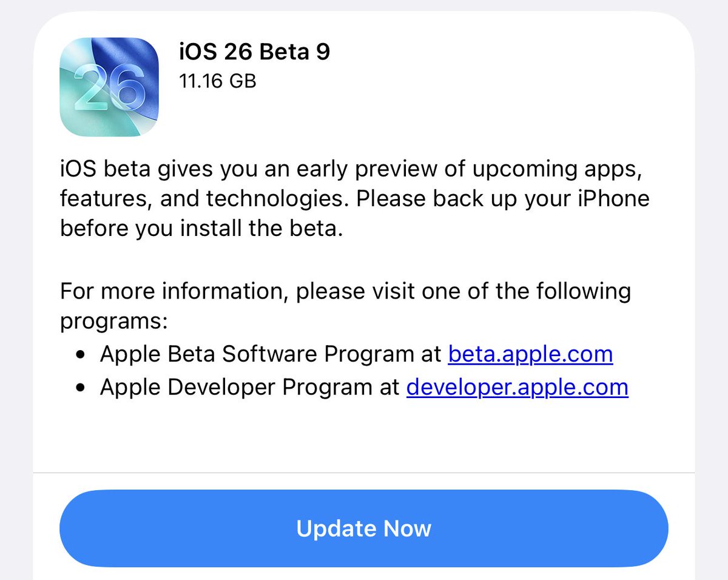728x580 pixels.
Task: Click the bullet beside Apple Beta Software Program
Action: pyautogui.click(x=81, y=355)
